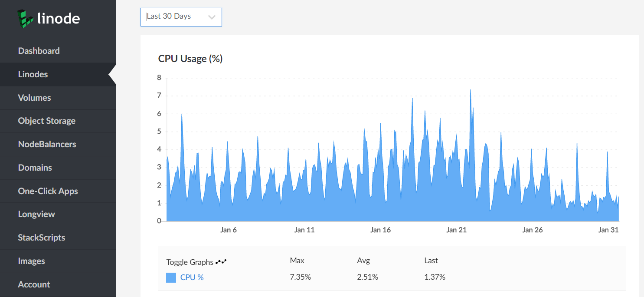Go to Account settings
The height and width of the screenshot is (297, 644).
click(x=34, y=284)
